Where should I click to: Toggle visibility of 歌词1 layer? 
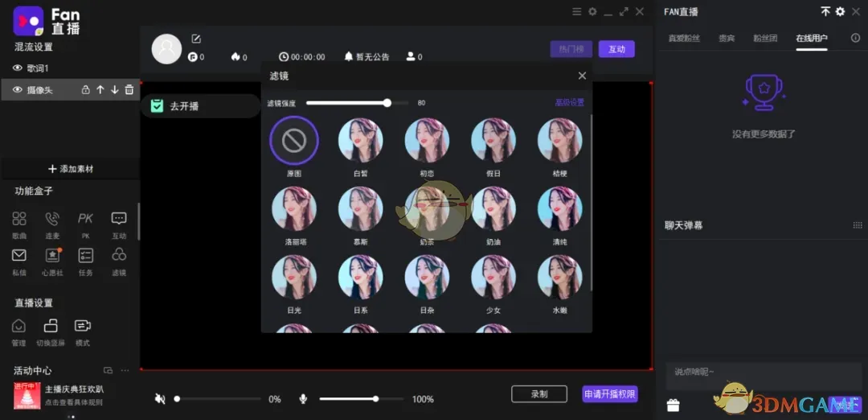[17, 68]
